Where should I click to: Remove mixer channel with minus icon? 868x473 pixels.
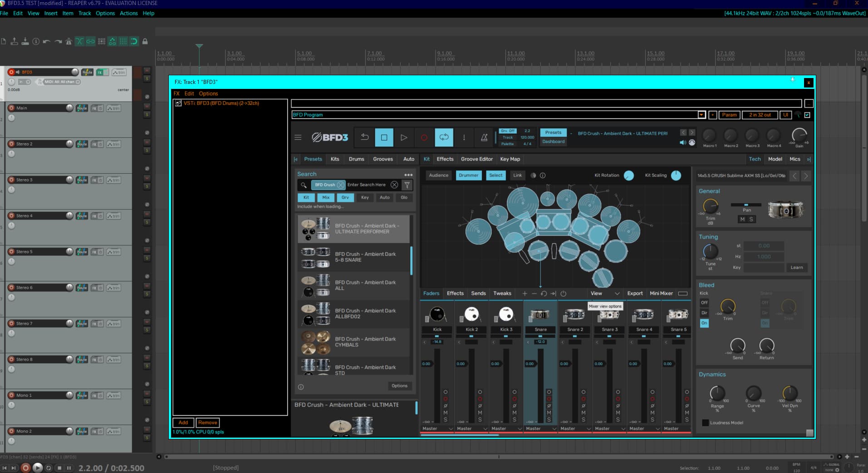point(534,293)
